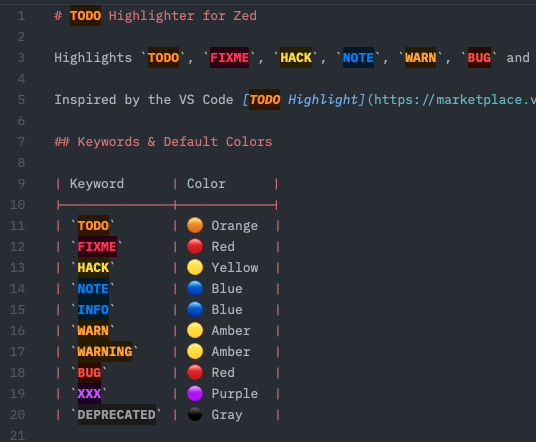Click the TODO keyword in table row 11

[x=93, y=226]
